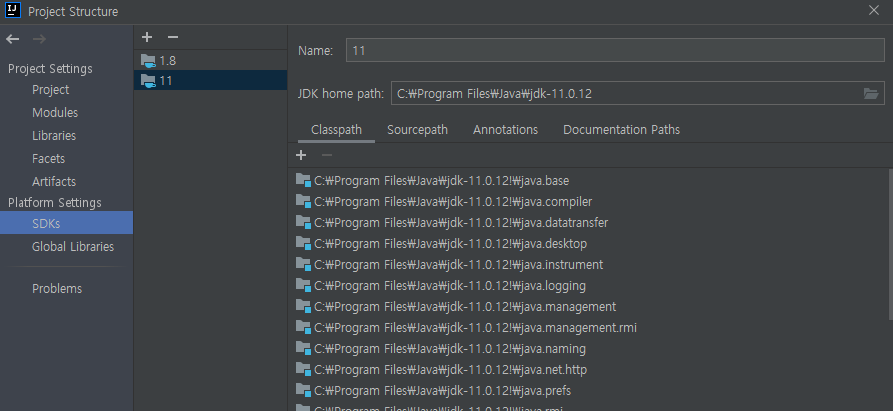Select the java.prefs classpath path
The height and width of the screenshot is (411, 893).
(443, 391)
